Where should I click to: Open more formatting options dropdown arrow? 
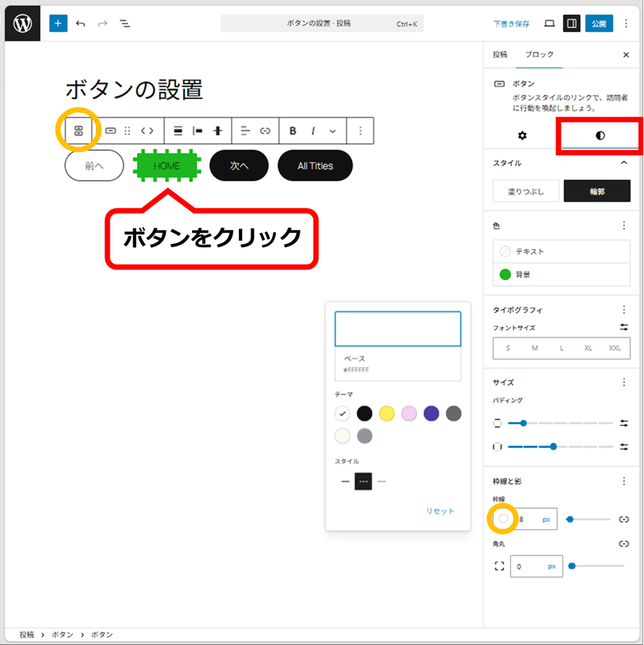click(332, 131)
